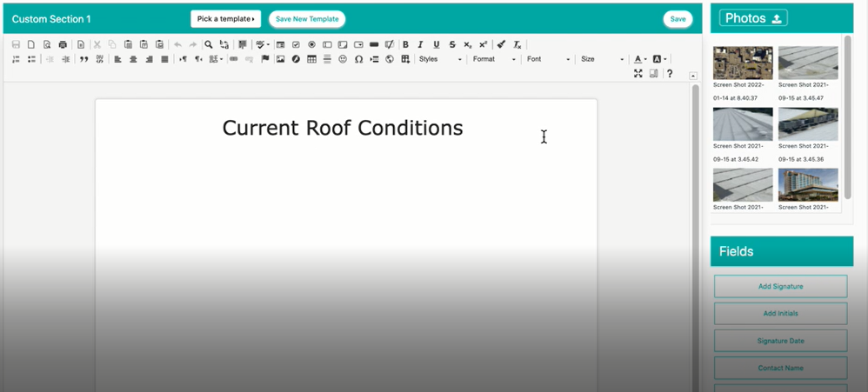Viewport: 868px width, 392px height.
Task: Click the Insert Link icon
Action: 234,59
